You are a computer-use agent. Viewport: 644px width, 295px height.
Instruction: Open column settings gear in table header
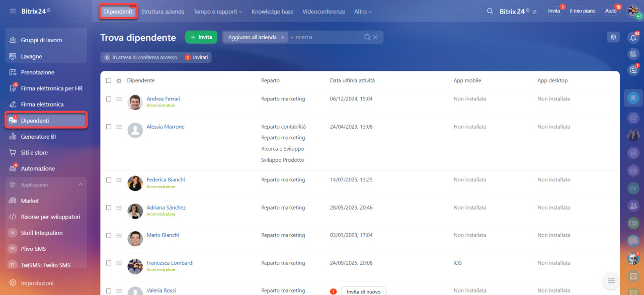click(119, 80)
